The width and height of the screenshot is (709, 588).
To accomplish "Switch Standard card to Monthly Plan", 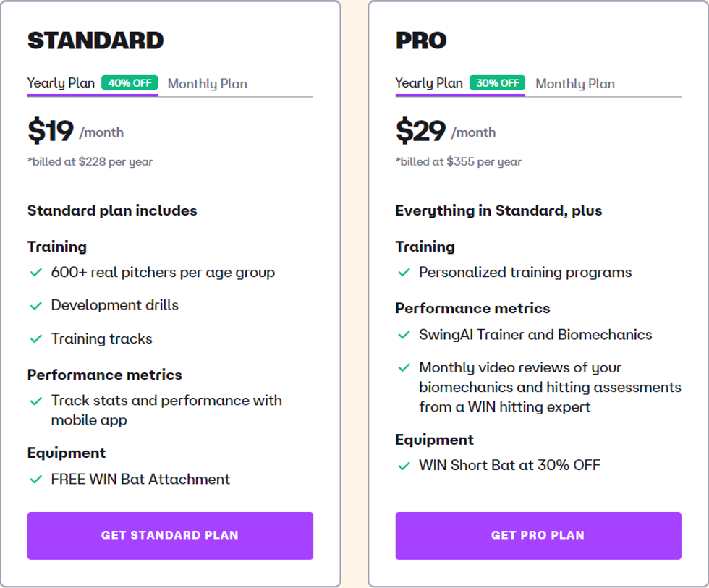I will pyautogui.click(x=208, y=84).
